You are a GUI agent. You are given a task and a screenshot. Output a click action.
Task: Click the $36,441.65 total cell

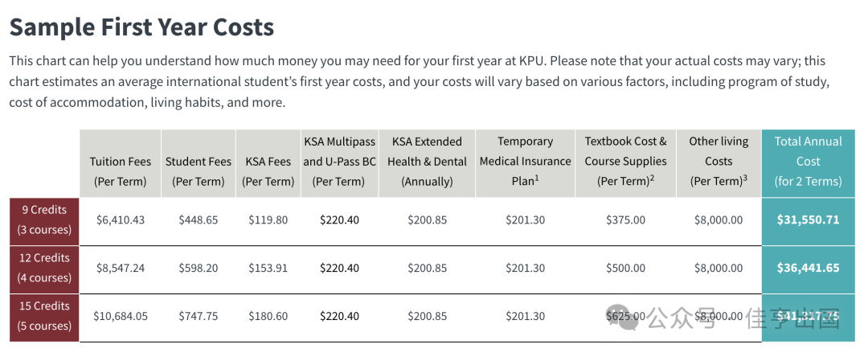(809, 269)
